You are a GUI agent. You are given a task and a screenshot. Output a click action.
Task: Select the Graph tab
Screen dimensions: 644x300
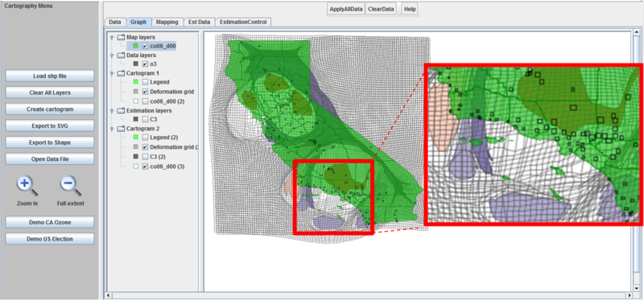tap(138, 23)
